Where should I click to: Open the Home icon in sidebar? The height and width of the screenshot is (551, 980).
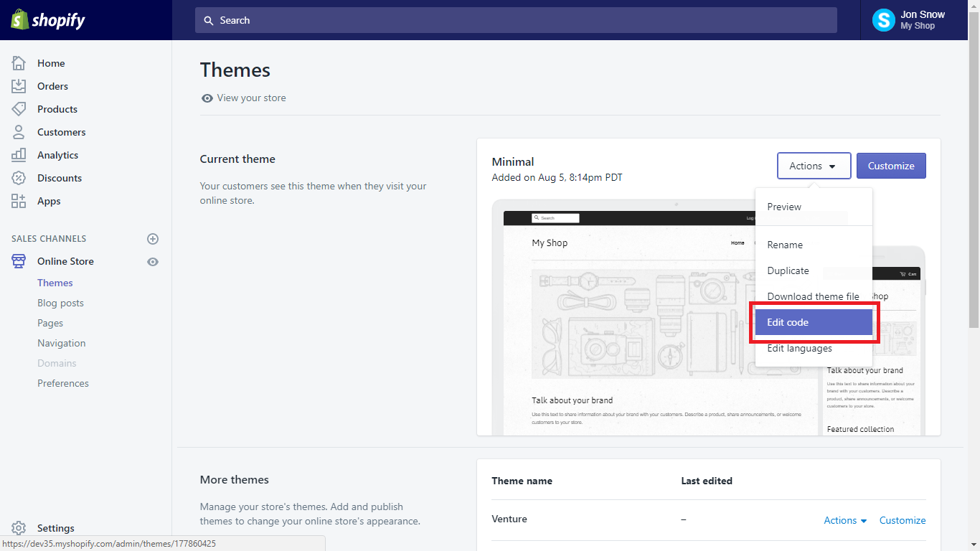(x=19, y=63)
